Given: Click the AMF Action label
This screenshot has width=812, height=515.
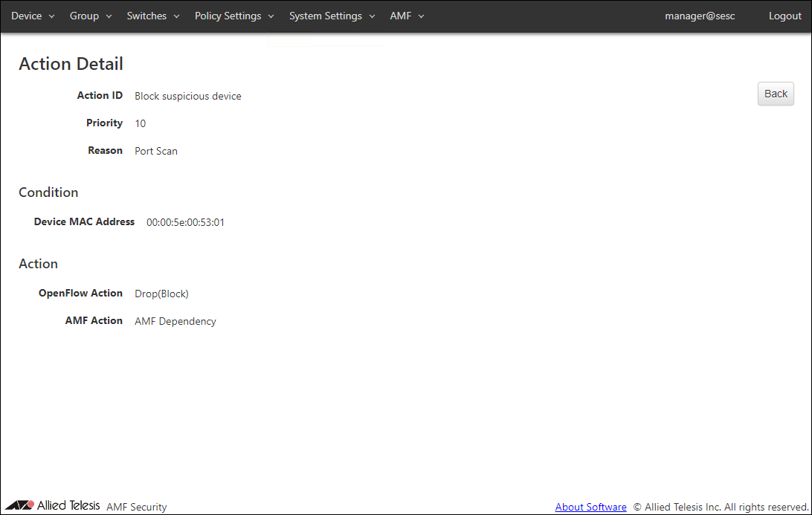Looking at the screenshot, I should point(94,320).
